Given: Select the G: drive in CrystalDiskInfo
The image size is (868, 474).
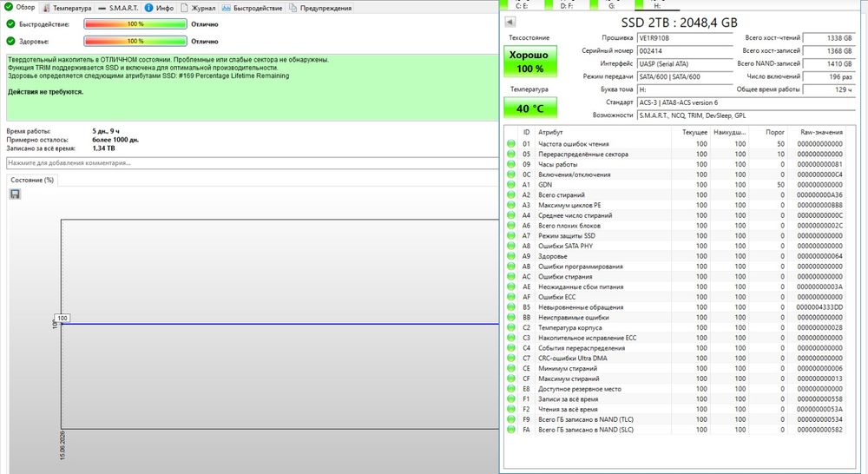Looking at the screenshot, I should pyautogui.click(x=612, y=5).
